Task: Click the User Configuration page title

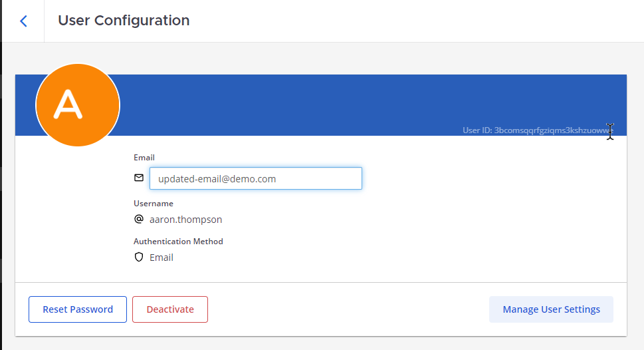Action: tap(124, 21)
